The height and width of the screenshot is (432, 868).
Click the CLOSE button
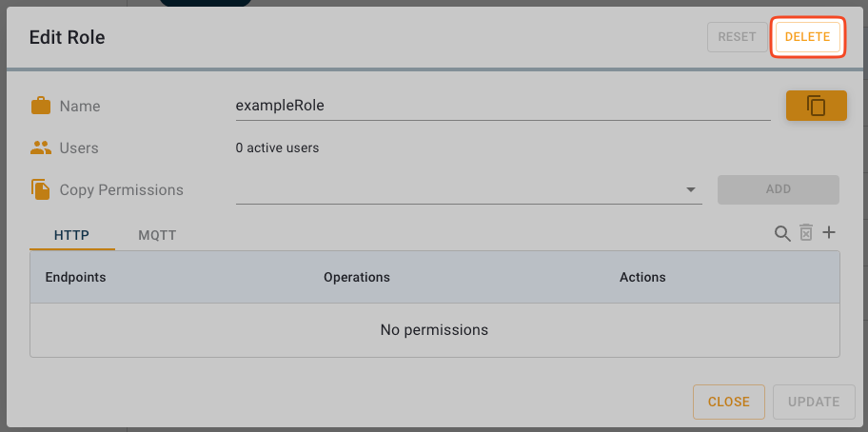[728, 402]
